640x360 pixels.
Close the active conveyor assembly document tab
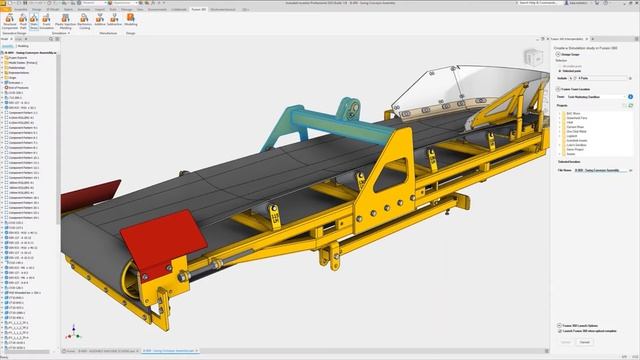click(196, 351)
